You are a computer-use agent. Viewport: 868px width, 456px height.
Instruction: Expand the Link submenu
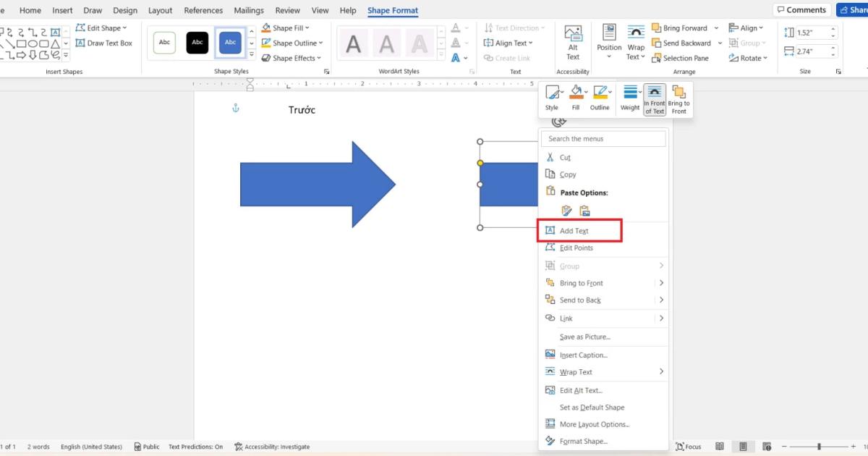coord(661,318)
